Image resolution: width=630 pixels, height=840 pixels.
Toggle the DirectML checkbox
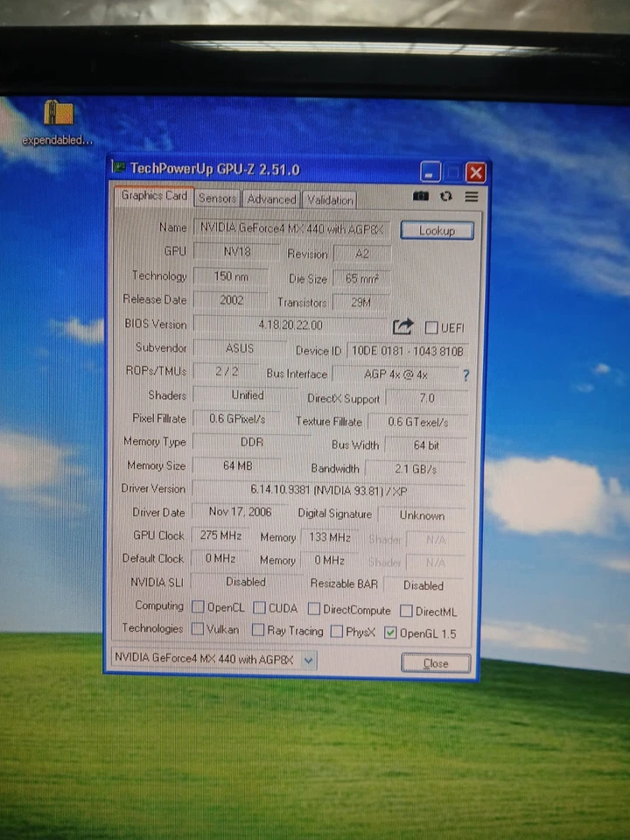[x=407, y=611]
